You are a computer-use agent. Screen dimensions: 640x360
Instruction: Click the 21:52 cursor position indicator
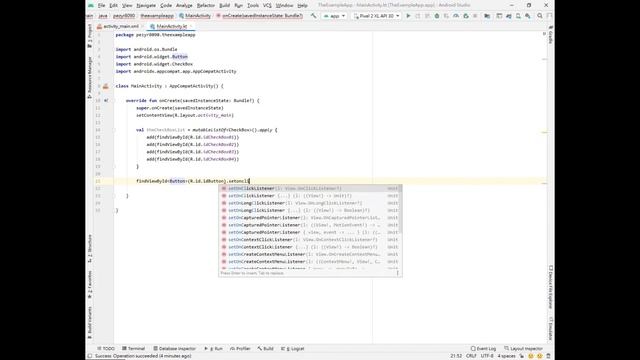tap(456, 356)
